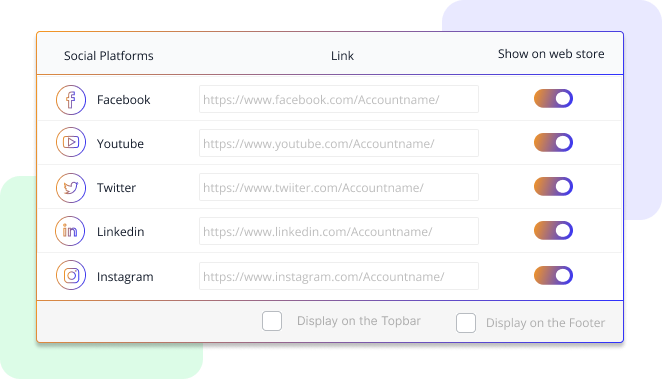
Task: Click the Instagram camera icon
Action: [x=71, y=275]
